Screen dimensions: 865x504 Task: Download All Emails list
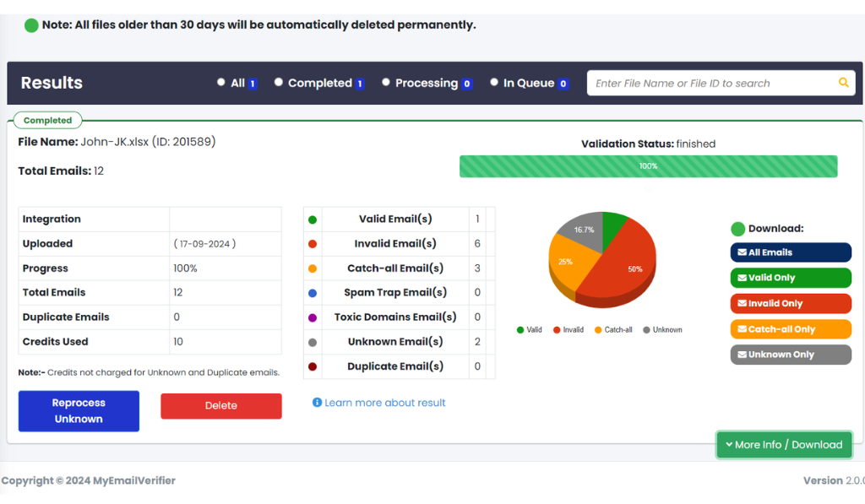point(791,252)
